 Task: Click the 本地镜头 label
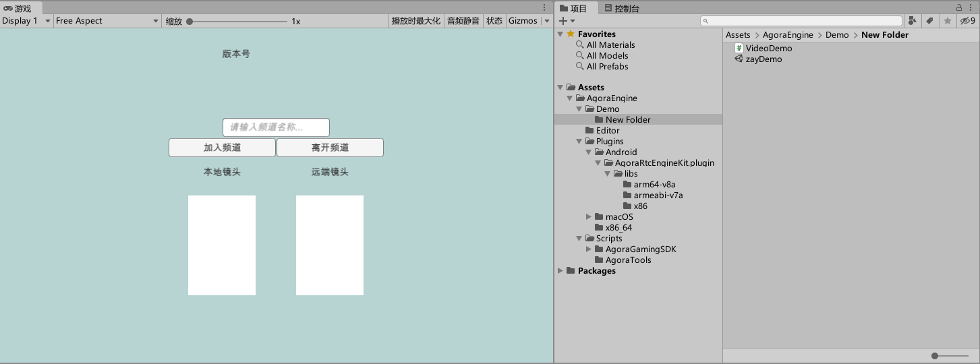coord(222,172)
